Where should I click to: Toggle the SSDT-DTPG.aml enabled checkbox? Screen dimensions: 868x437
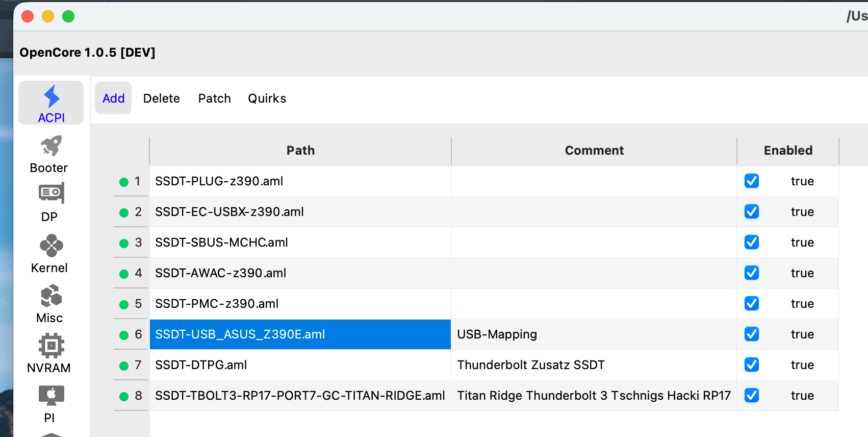(x=751, y=365)
